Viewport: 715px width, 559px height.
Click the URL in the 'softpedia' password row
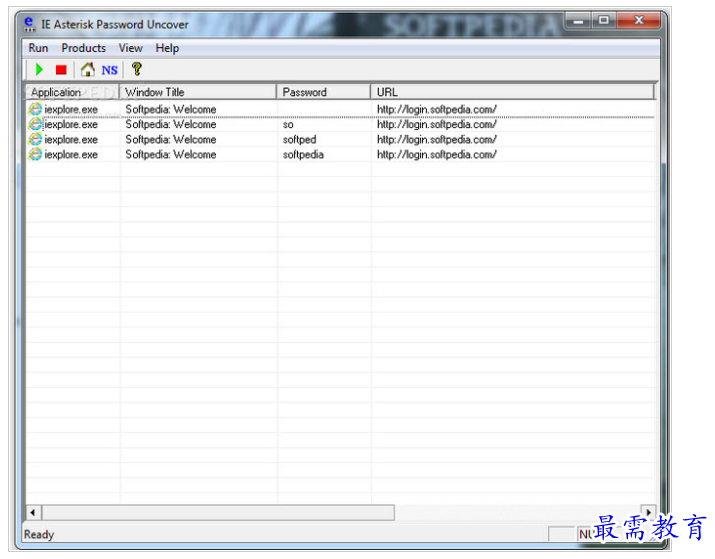[436, 155]
